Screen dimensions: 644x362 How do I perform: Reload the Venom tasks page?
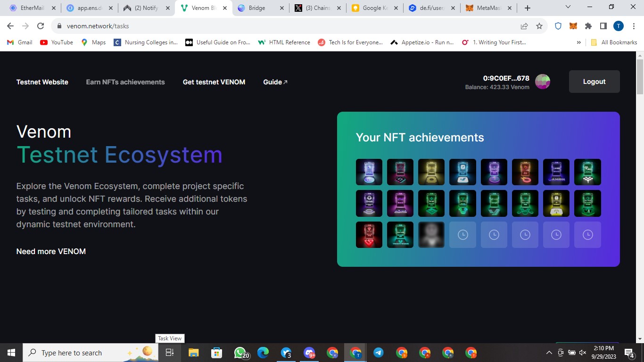click(41, 26)
